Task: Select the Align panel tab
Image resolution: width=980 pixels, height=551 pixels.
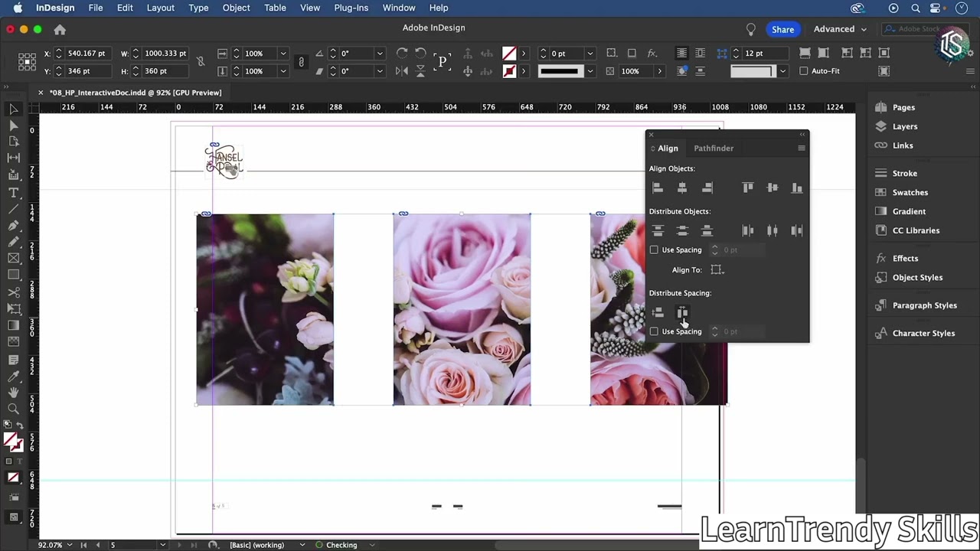Action: [x=668, y=148]
